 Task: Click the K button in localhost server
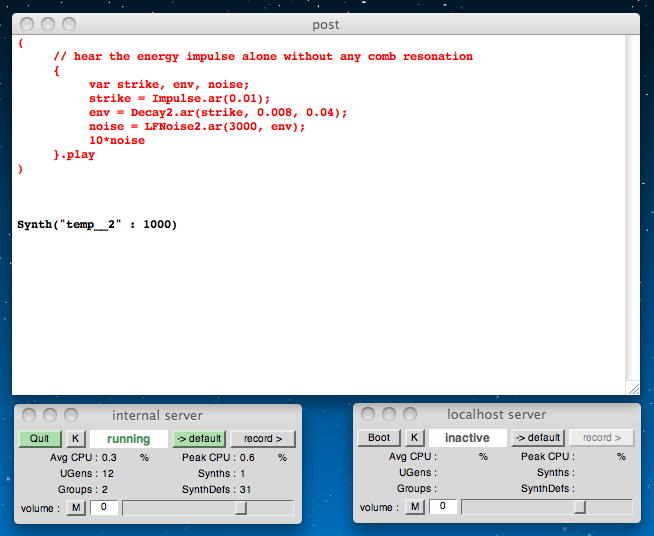[414, 438]
